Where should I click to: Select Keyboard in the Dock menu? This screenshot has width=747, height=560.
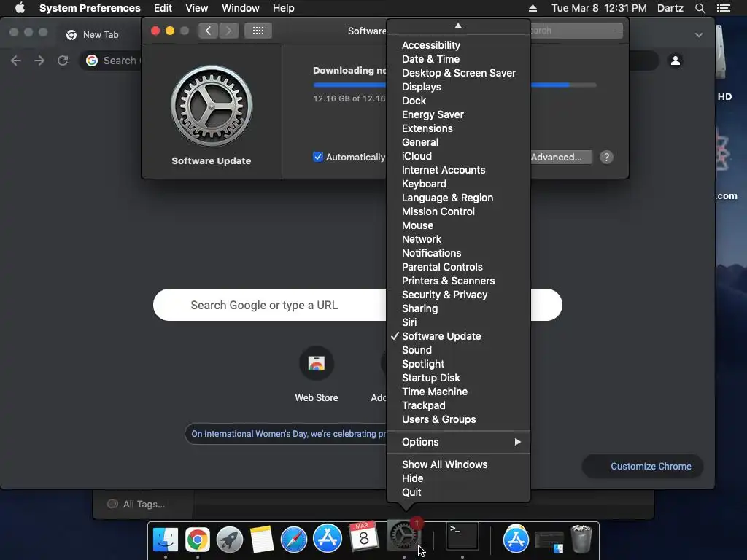coord(458,184)
